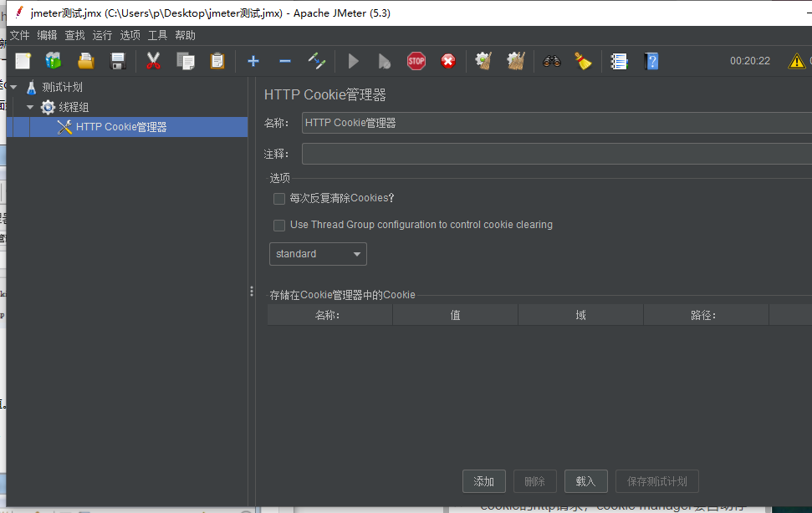Screen dimensions: 812x513
Task: Click the 注释 input field
Action: (x=557, y=154)
